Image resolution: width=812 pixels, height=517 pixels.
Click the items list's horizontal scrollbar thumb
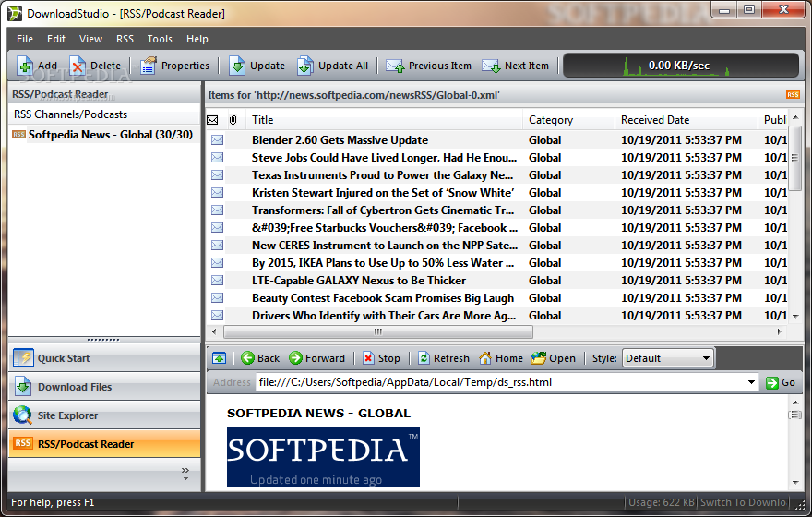pyautogui.click(x=378, y=331)
